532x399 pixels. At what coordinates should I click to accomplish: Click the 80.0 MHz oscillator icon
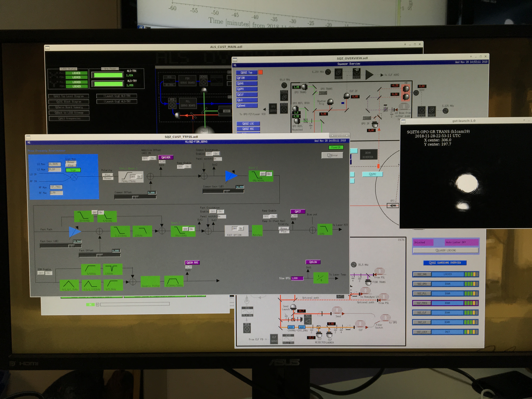[284, 85]
